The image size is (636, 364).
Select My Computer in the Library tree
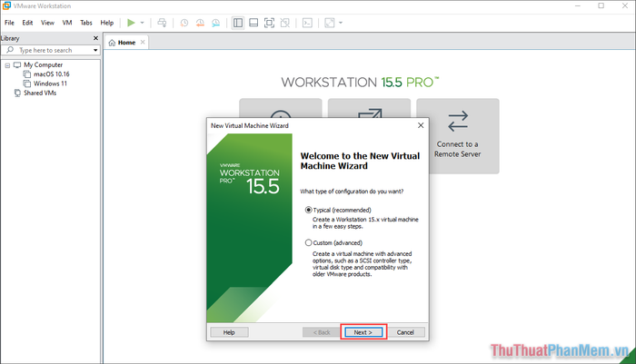point(43,64)
